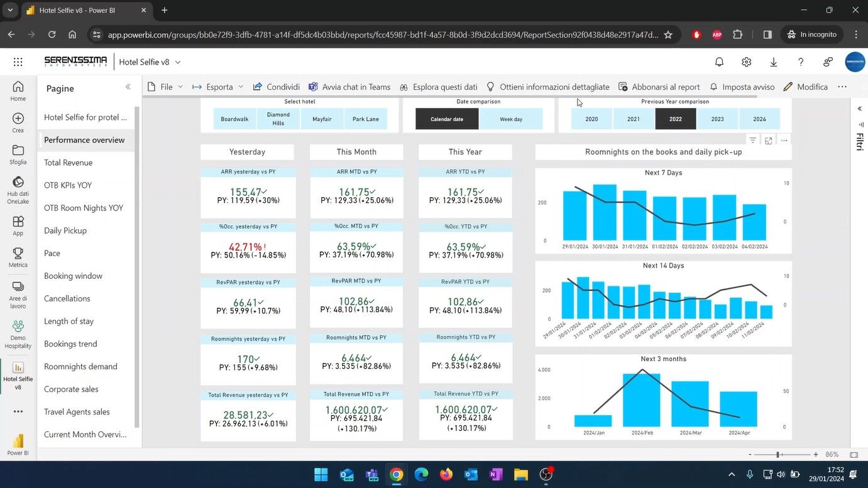Go to the Daily Pickup page

click(65, 230)
